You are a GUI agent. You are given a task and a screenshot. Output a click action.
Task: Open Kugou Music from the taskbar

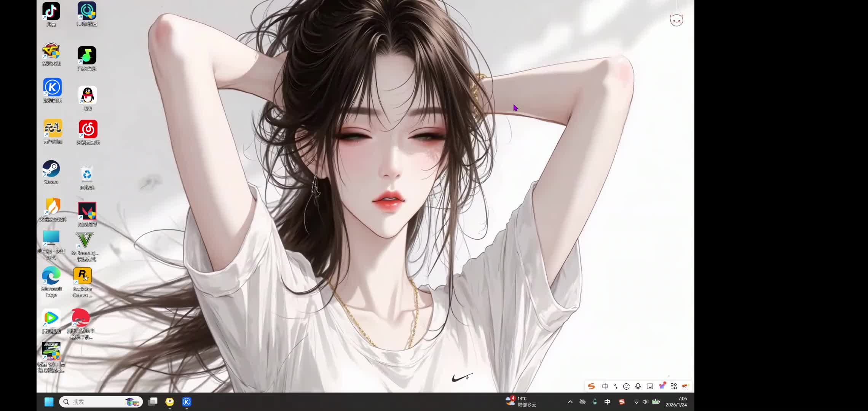tap(186, 401)
